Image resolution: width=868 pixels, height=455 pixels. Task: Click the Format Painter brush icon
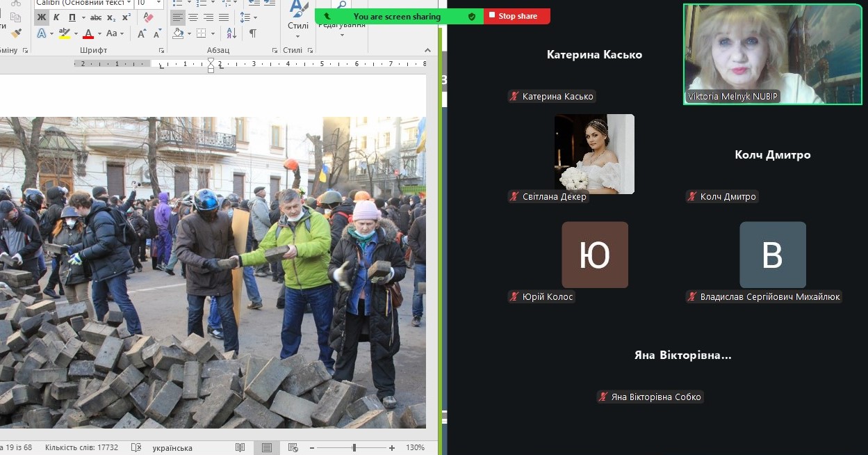point(17,32)
